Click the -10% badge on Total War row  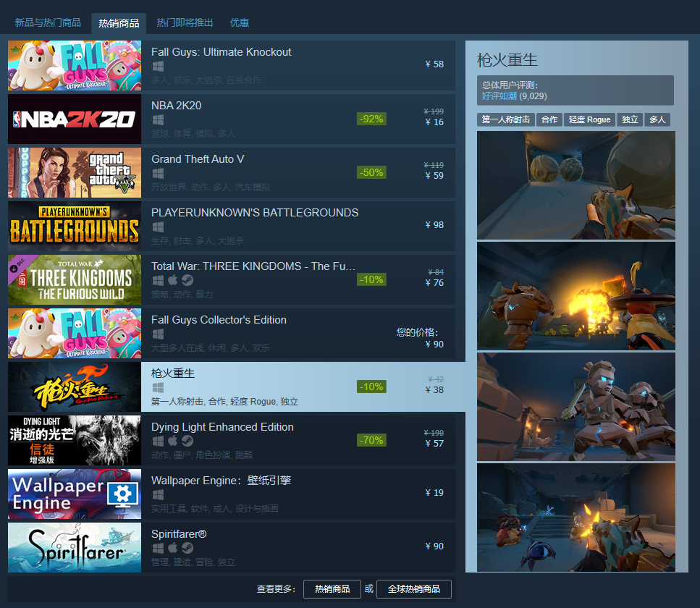[x=371, y=280]
